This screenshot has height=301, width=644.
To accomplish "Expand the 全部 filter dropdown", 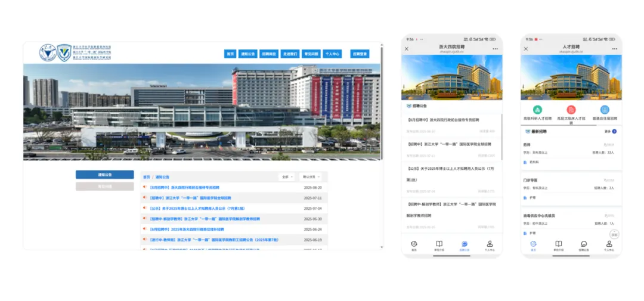I will (x=286, y=177).
